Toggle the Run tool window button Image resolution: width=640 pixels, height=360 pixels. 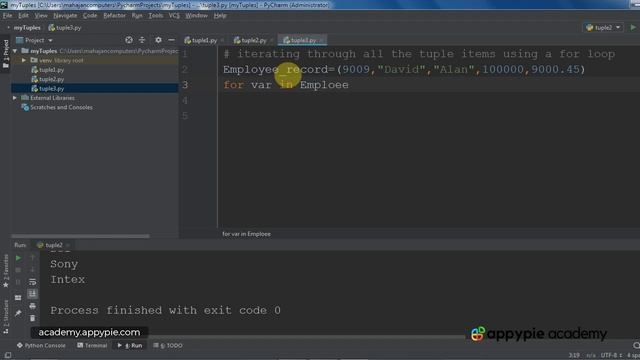click(x=130, y=345)
